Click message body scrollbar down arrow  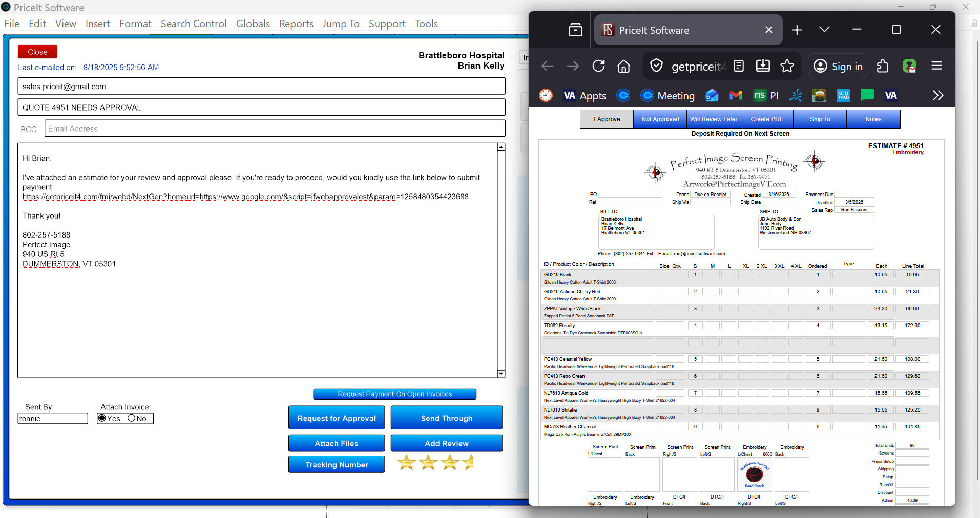501,374
